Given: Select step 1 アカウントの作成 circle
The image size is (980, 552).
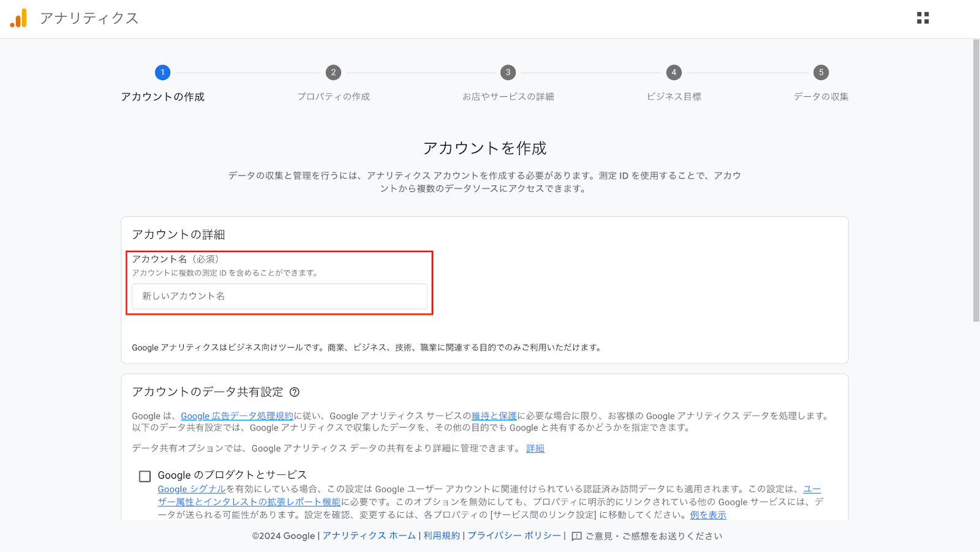Looking at the screenshot, I should coord(162,72).
